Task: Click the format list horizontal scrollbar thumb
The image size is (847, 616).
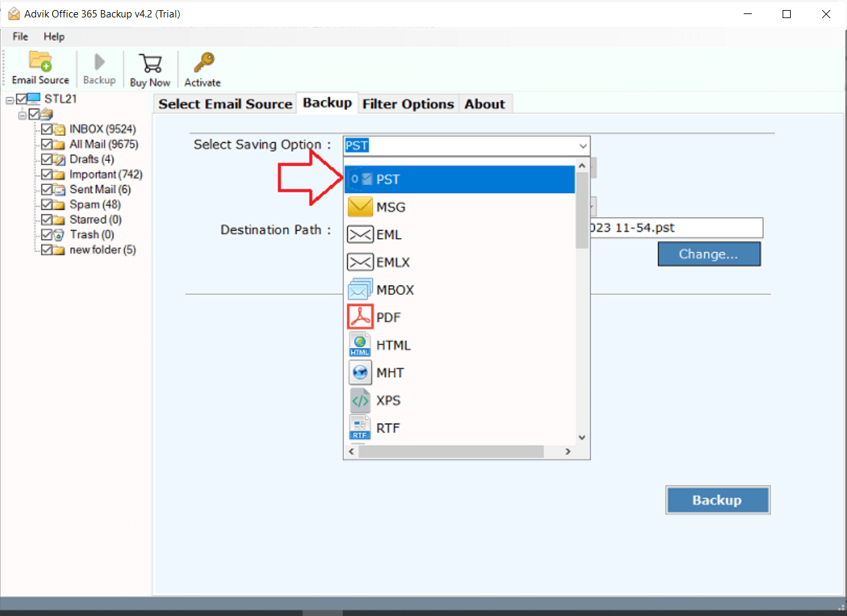Action: point(451,452)
